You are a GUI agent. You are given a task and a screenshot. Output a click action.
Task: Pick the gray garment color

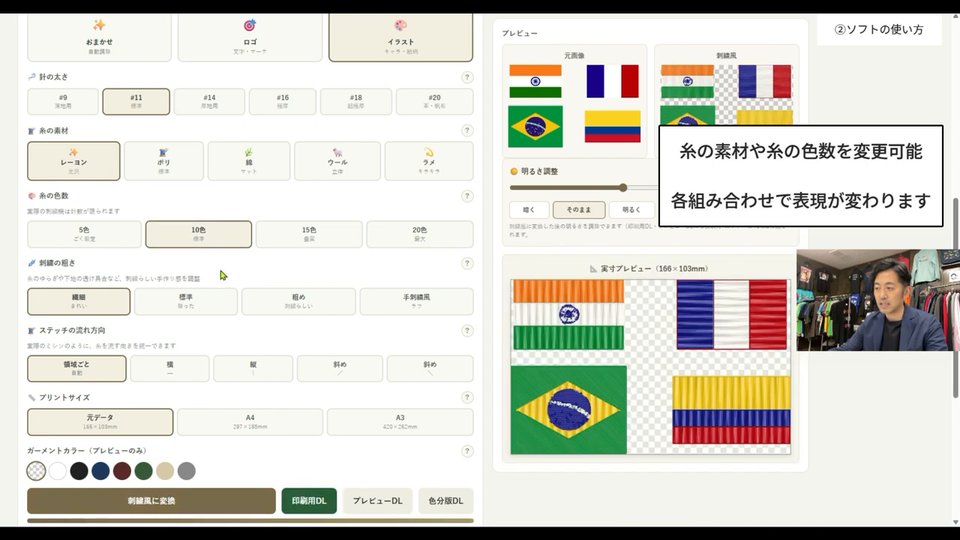(x=186, y=471)
